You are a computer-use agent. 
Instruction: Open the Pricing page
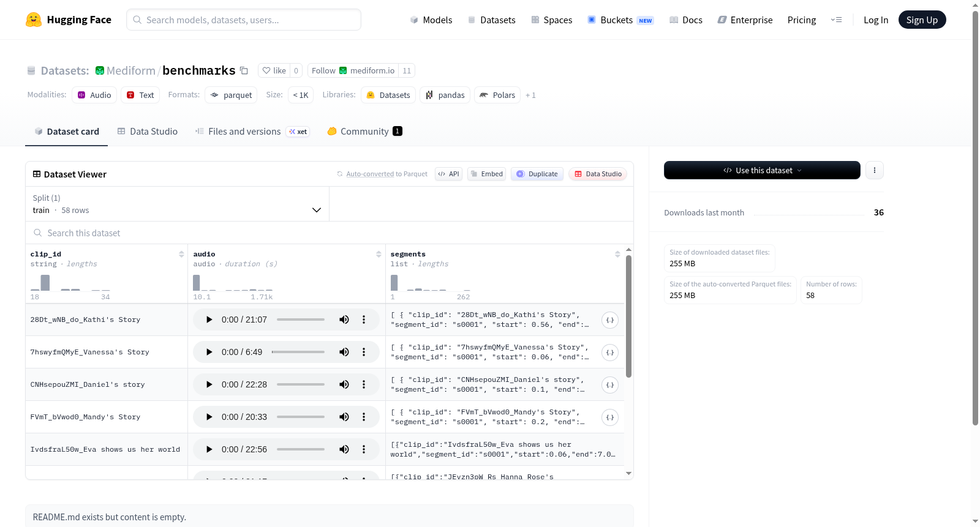coord(802,20)
